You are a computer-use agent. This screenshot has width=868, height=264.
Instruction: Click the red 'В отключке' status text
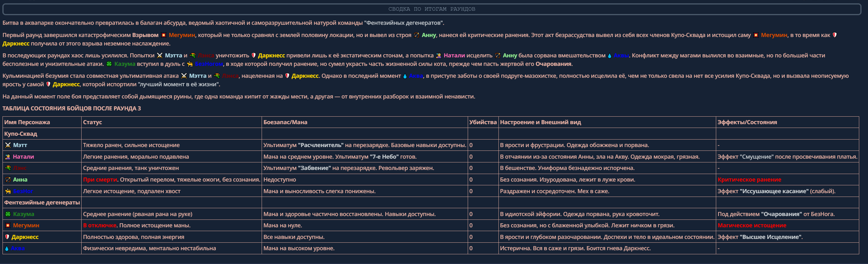tap(100, 225)
